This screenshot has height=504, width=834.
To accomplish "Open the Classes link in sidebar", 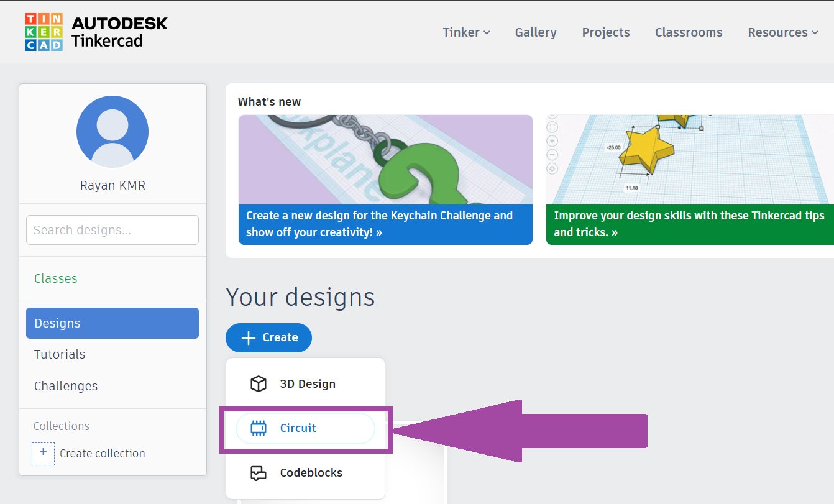I will coord(56,278).
